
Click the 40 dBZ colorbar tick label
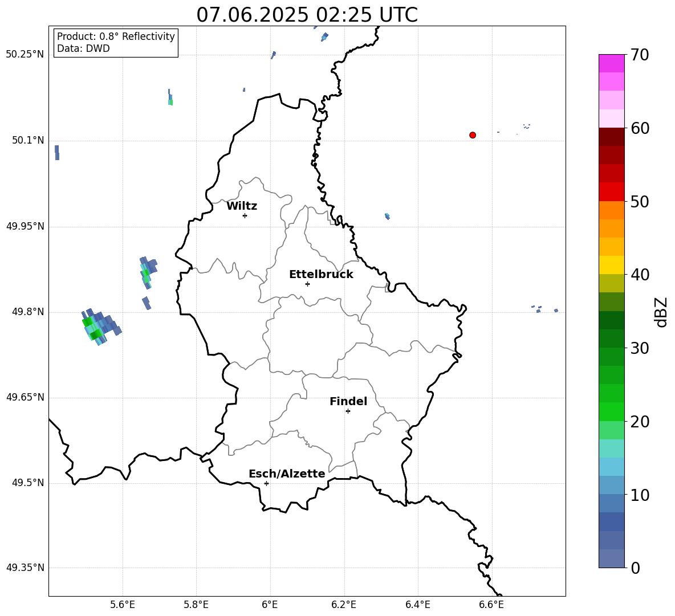coord(640,275)
